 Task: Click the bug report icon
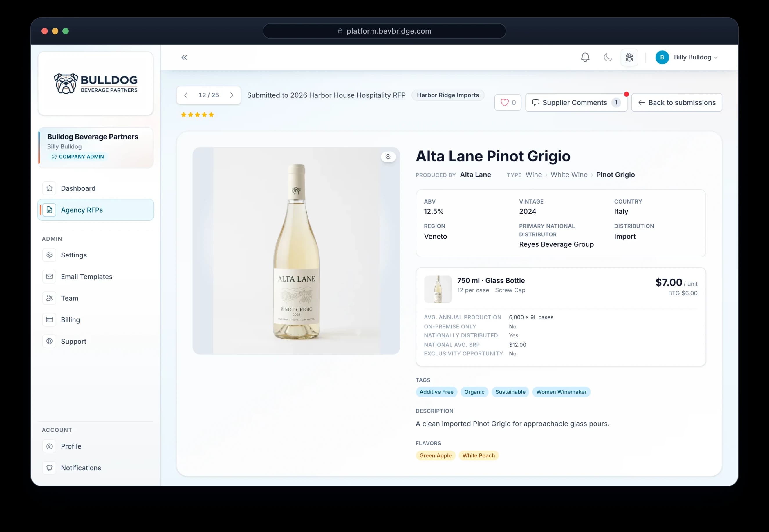(629, 57)
